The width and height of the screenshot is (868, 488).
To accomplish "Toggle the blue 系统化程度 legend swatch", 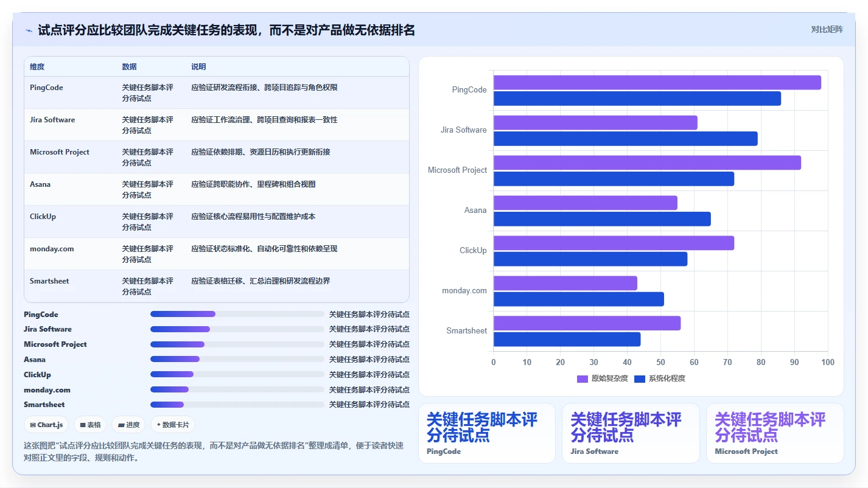I will pyautogui.click(x=640, y=378).
